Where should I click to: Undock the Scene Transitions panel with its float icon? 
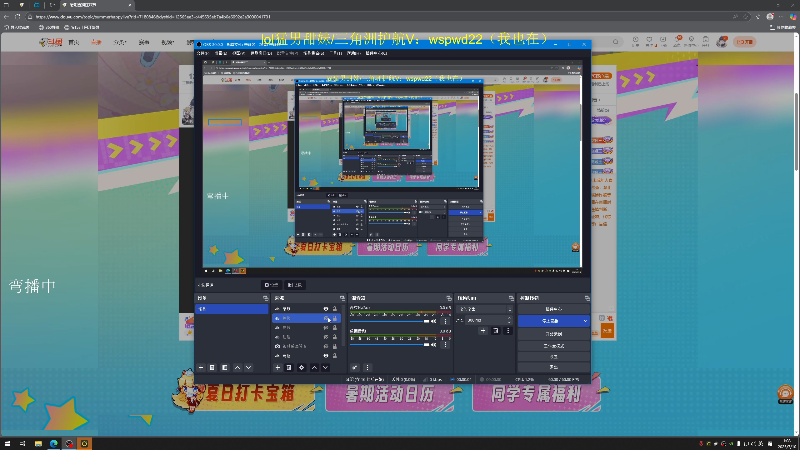511,298
